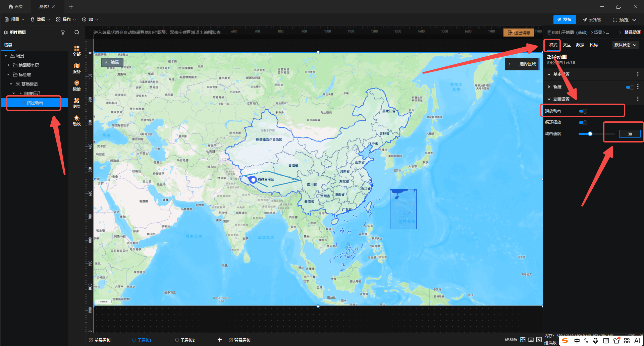644x346 pixels.
Task: Click the layer filter funnel icon
Action: click(x=63, y=33)
